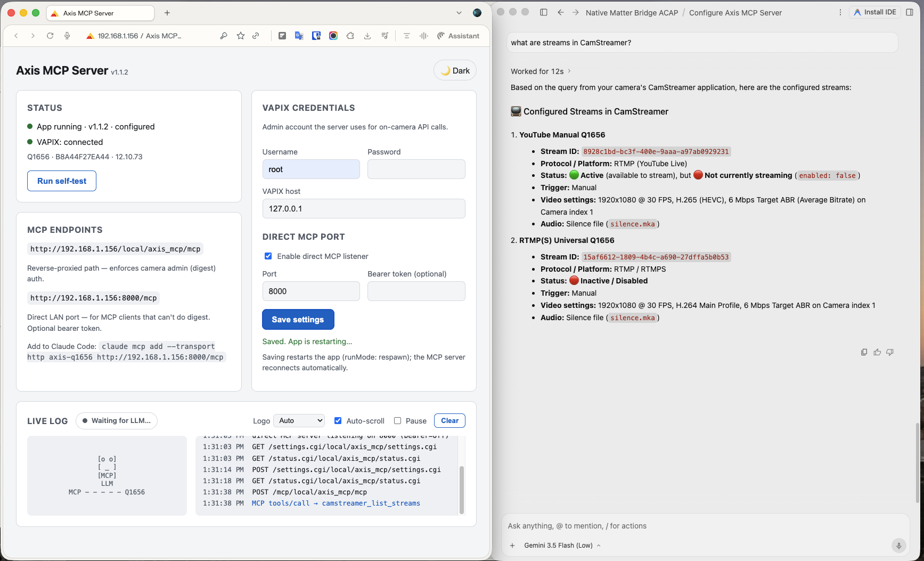924x561 pixels.
Task: Open the Google Translate extension
Action: (x=299, y=36)
